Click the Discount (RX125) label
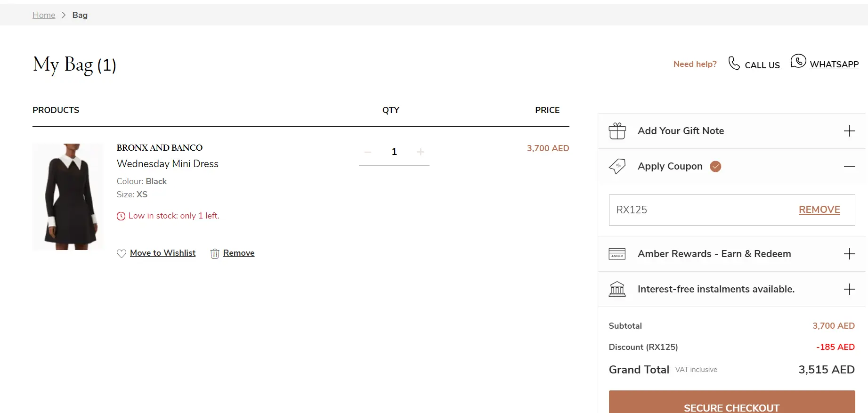Viewport: 868px width, 413px height. (643, 347)
